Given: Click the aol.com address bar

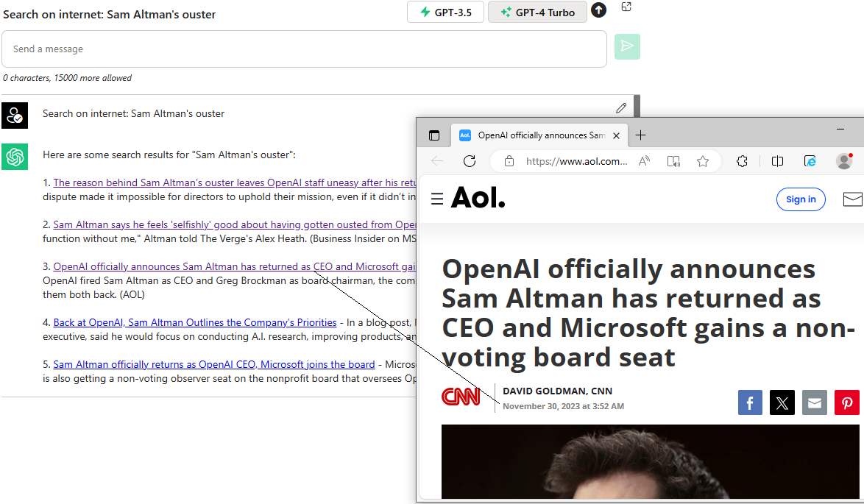Looking at the screenshot, I should [x=576, y=161].
